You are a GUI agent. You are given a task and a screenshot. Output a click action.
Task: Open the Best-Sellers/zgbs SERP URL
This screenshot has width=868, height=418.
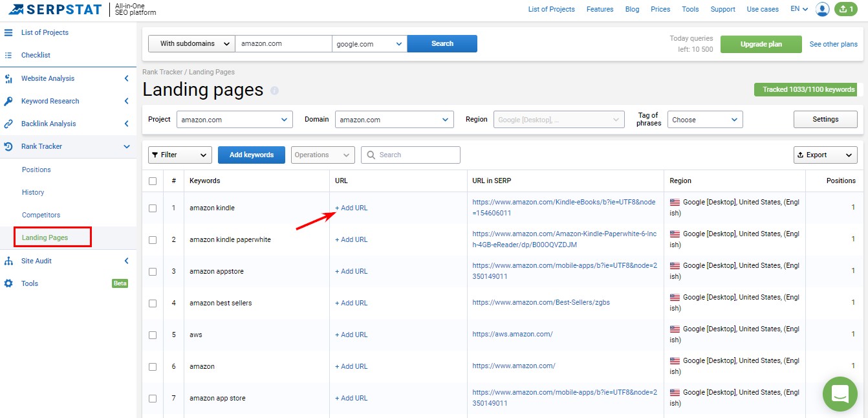pyautogui.click(x=541, y=302)
